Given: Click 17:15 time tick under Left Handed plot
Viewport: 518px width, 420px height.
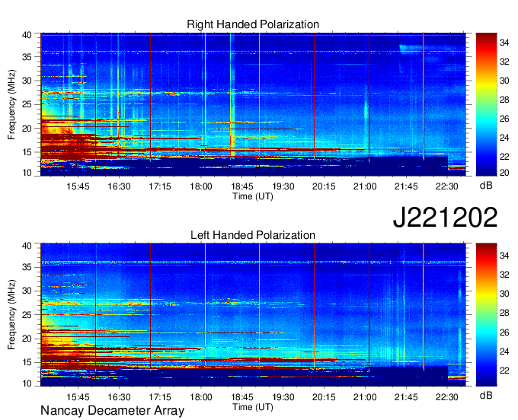Looking at the screenshot, I should point(160,397).
